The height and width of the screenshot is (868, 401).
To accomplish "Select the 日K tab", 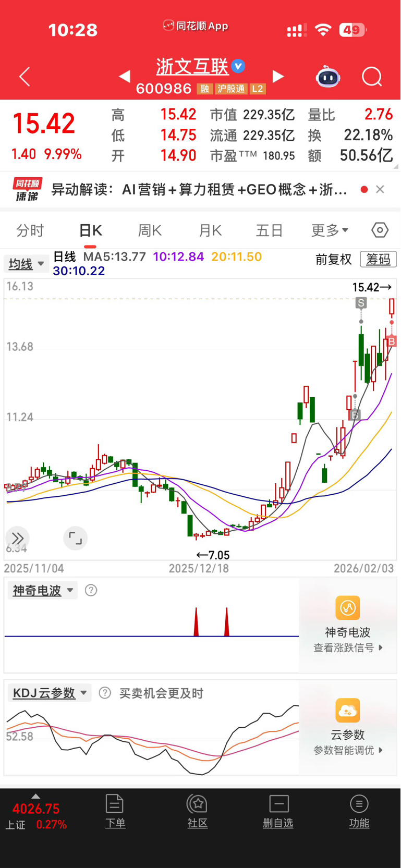I will point(90,230).
